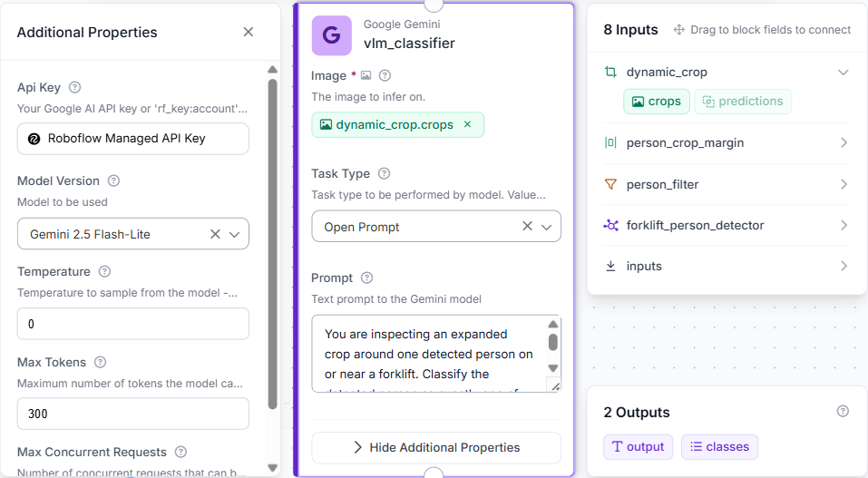Image resolution: width=868 pixels, height=478 pixels.
Task: Click the Additional Properties panel scrollbar
Action: [272, 244]
